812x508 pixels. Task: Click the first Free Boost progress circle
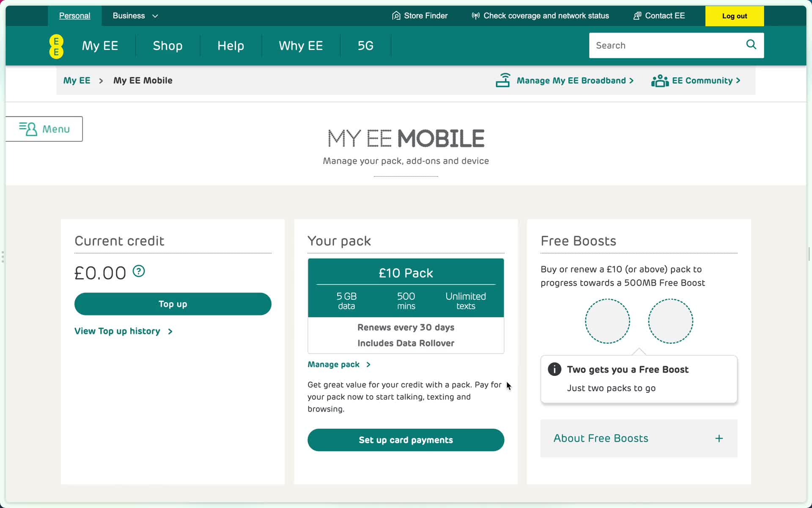point(607,321)
